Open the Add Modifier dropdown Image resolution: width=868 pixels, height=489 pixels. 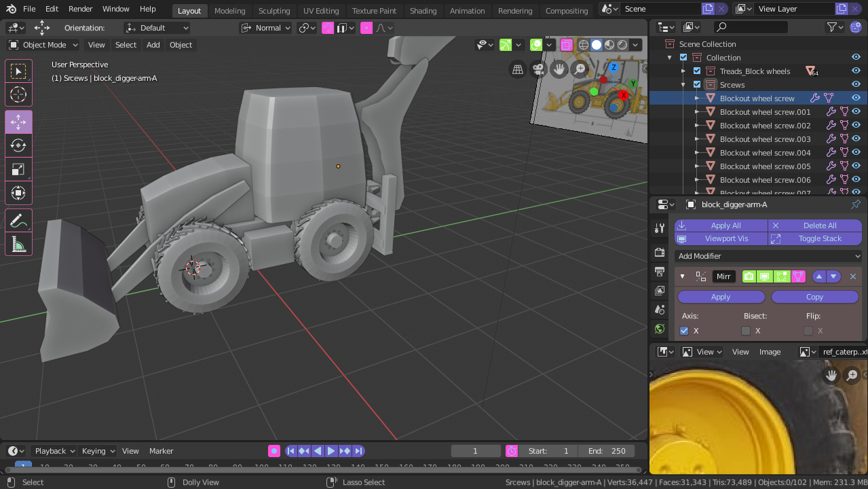768,256
